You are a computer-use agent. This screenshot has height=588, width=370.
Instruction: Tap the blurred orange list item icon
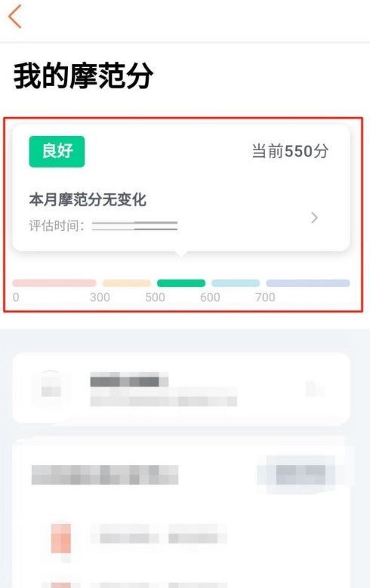click(61, 538)
